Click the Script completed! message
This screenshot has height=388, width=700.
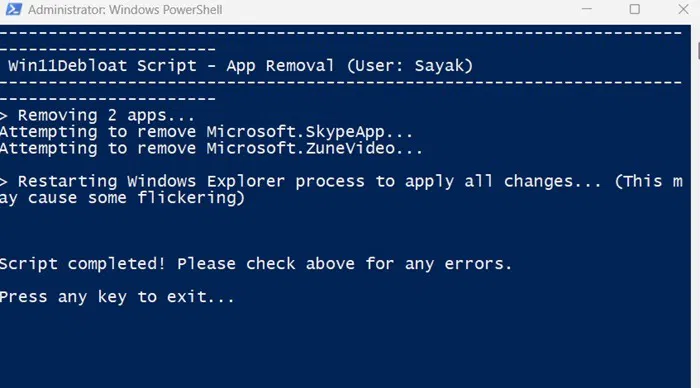(83, 264)
